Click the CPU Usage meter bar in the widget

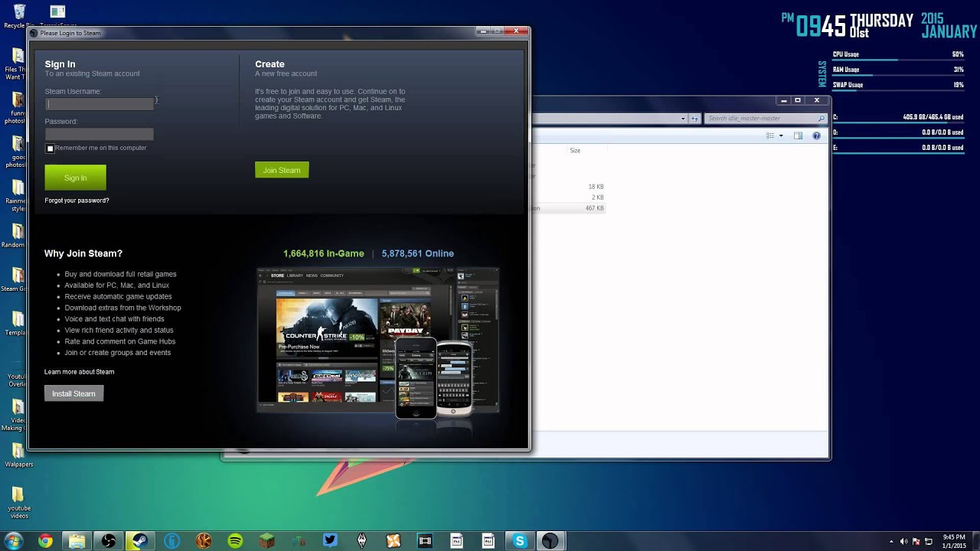click(x=898, y=60)
